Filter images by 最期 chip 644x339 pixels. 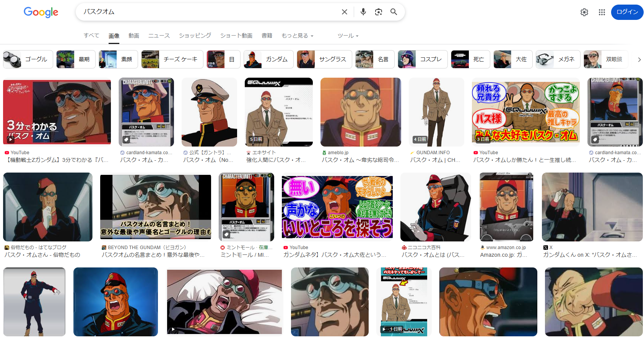(x=76, y=59)
